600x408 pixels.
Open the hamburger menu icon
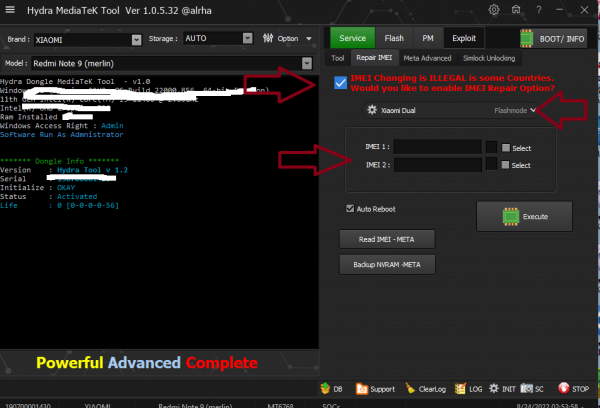[10, 10]
